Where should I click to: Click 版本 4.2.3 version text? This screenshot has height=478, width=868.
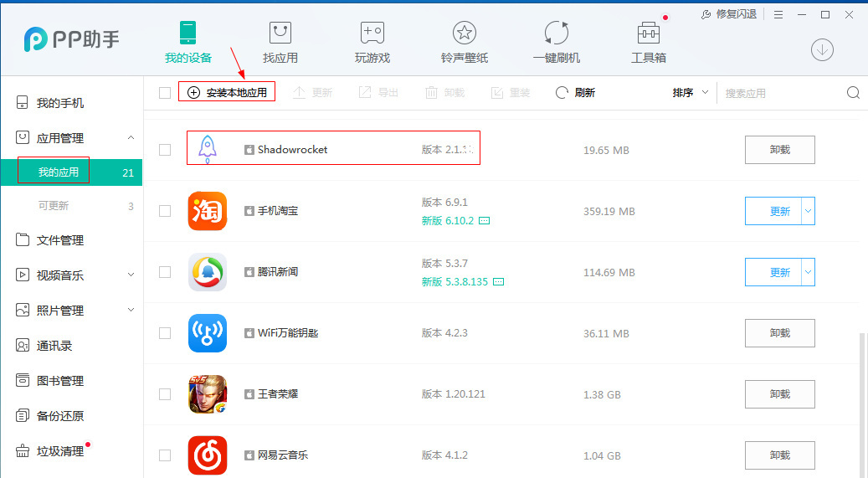[444, 333]
